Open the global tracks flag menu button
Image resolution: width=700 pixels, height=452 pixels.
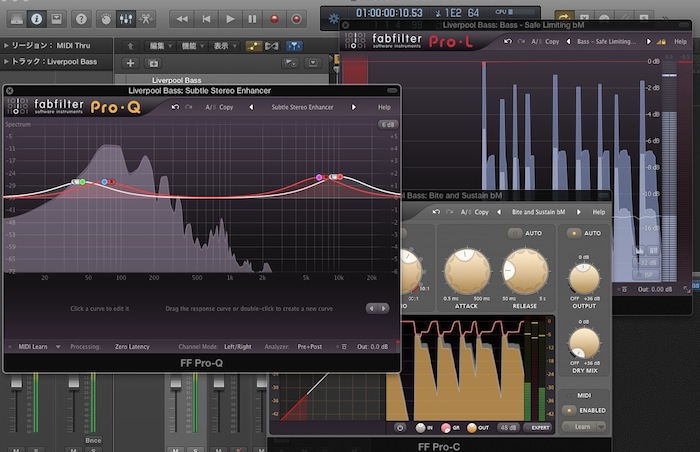click(x=290, y=63)
